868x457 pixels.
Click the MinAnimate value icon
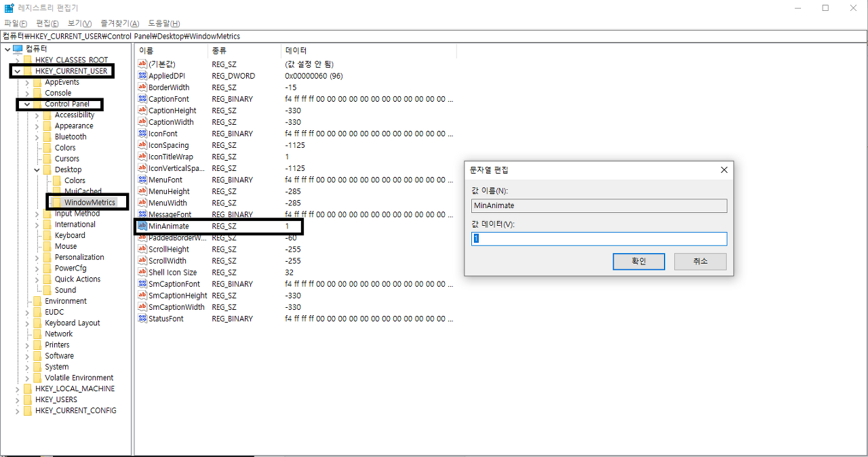pyautogui.click(x=142, y=226)
